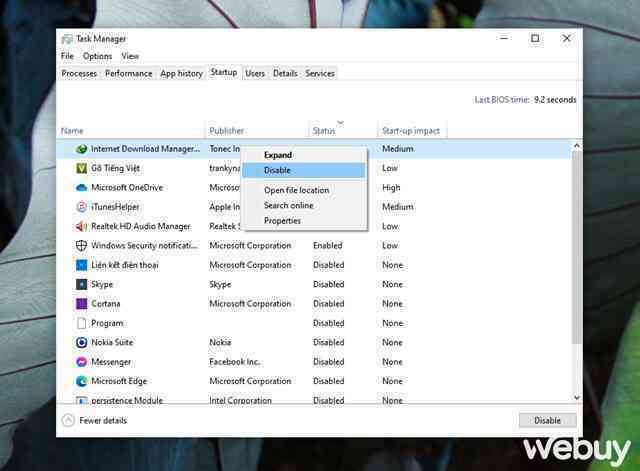This screenshot has width=640, height=471.
Task: Click the Nokia publisher cell
Action: (220, 342)
